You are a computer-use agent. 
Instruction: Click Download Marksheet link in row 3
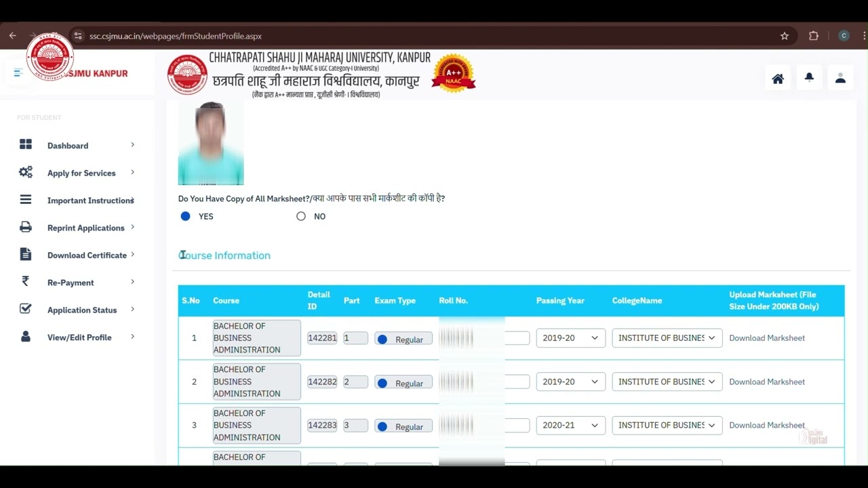[x=767, y=425]
